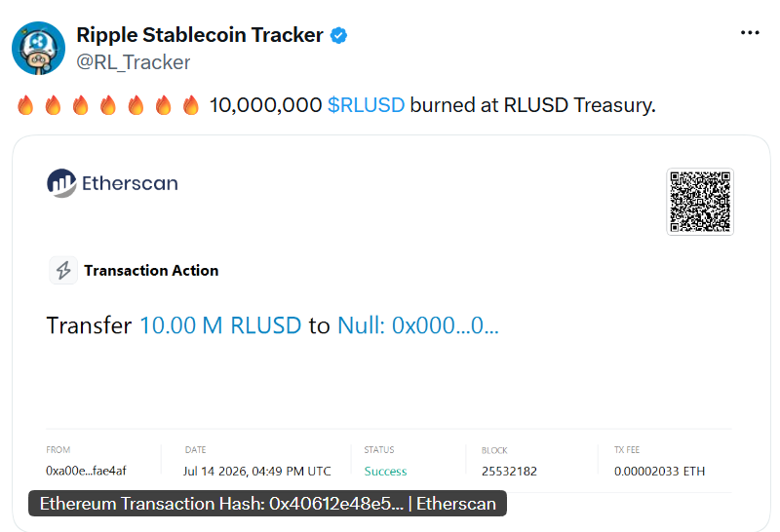The height and width of the screenshot is (532, 780).
Task: Click the lightning bolt Transaction Action icon
Action: click(63, 270)
